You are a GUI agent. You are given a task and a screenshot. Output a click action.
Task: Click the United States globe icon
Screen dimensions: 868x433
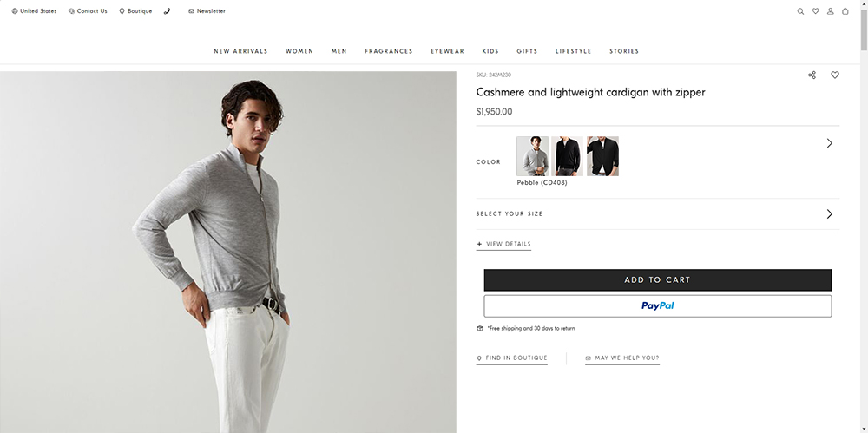coord(15,11)
